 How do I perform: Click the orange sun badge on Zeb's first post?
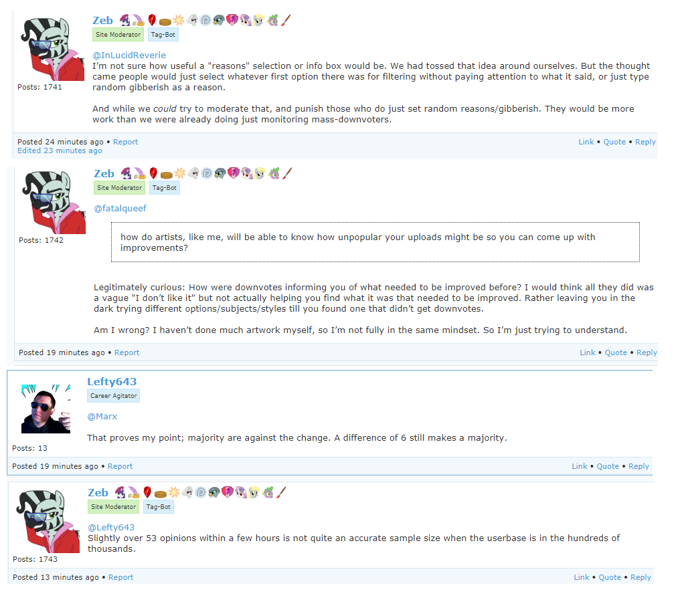point(179,20)
